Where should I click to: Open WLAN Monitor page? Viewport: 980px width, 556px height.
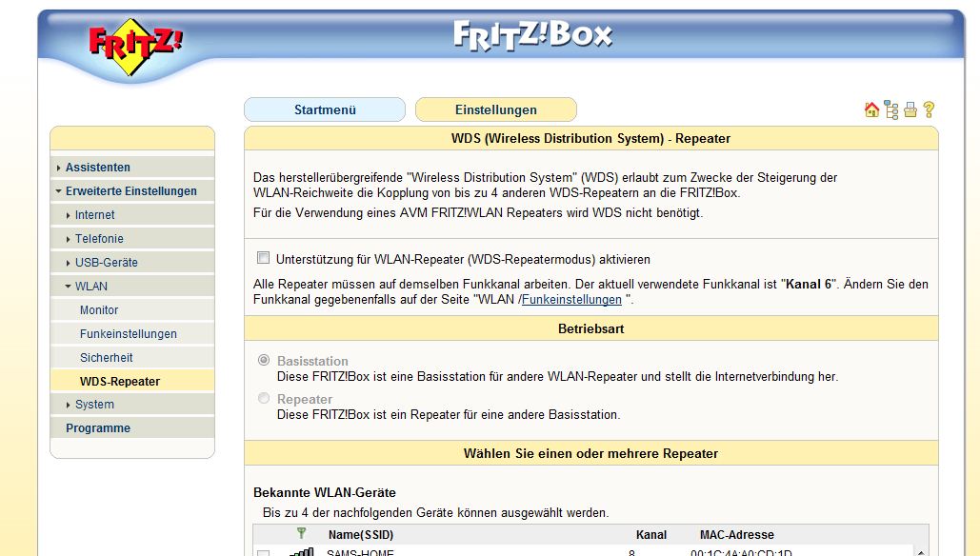coord(99,309)
